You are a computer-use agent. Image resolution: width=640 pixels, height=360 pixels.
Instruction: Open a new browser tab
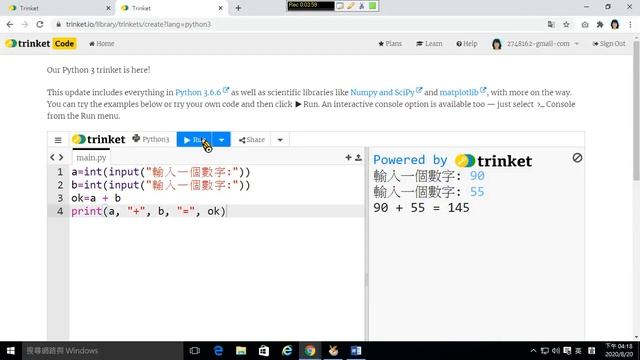coord(238,8)
